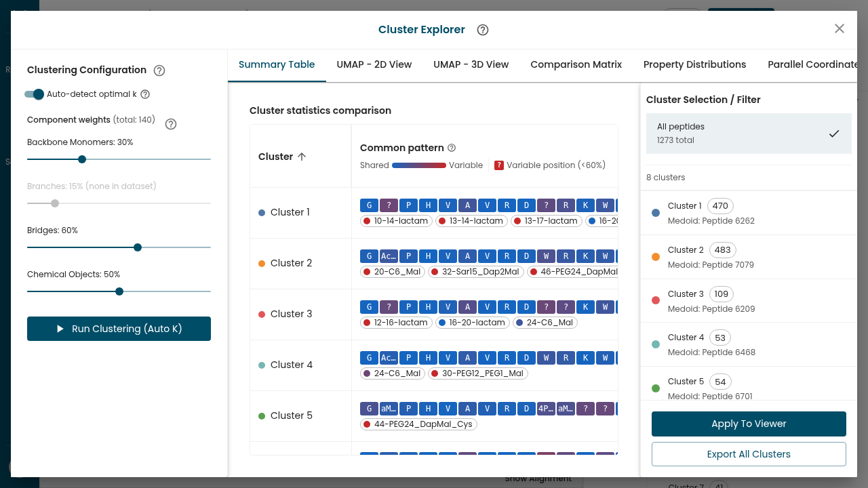
Task: Open the UMAP - 2D View tab
Action: [374, 64]
